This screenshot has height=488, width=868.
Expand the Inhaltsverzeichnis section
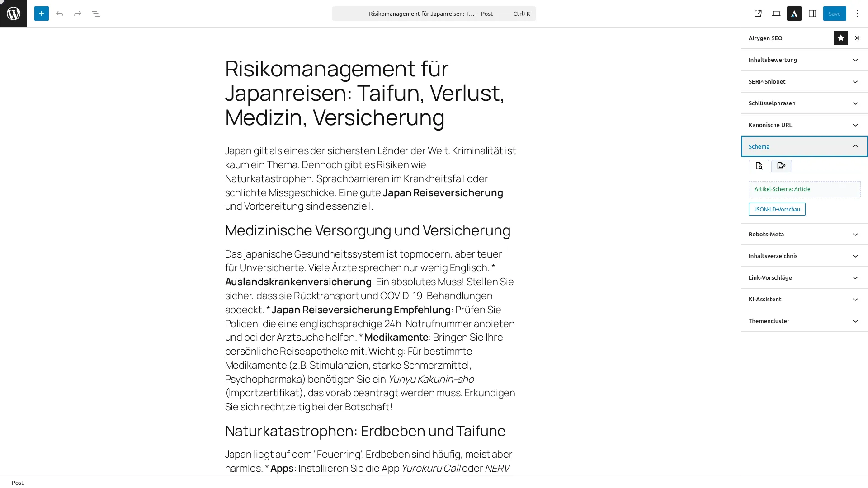click(805, 256)
